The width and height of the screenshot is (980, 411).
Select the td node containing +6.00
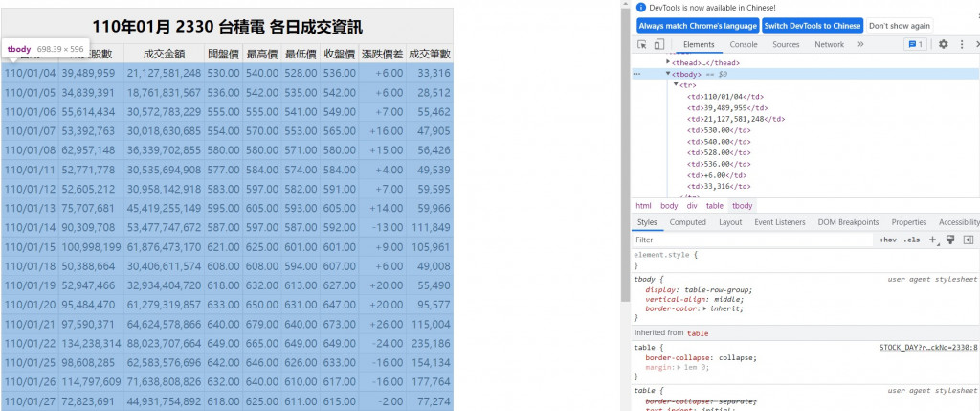pyautogui.click(x=716, y=175)
